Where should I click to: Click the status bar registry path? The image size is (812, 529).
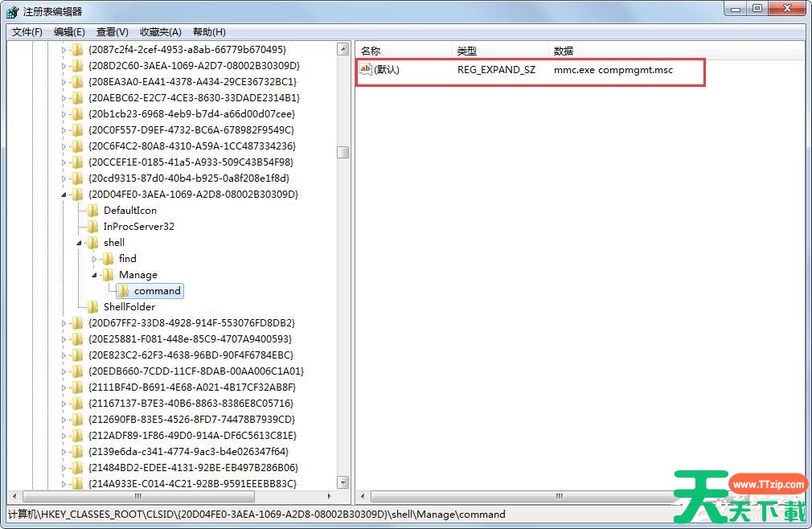pos(256,515)
